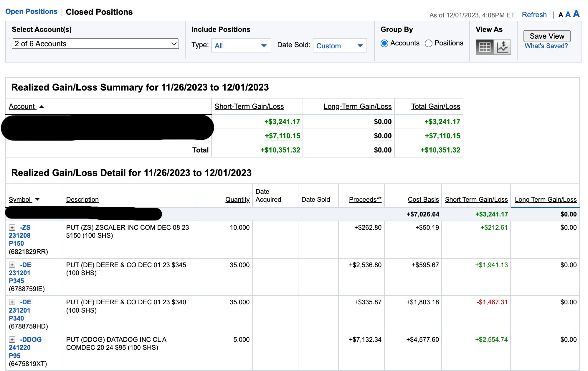Switch to Closed Positions tab
Viewport: 588px width, 371px height.
coord(99,12)
